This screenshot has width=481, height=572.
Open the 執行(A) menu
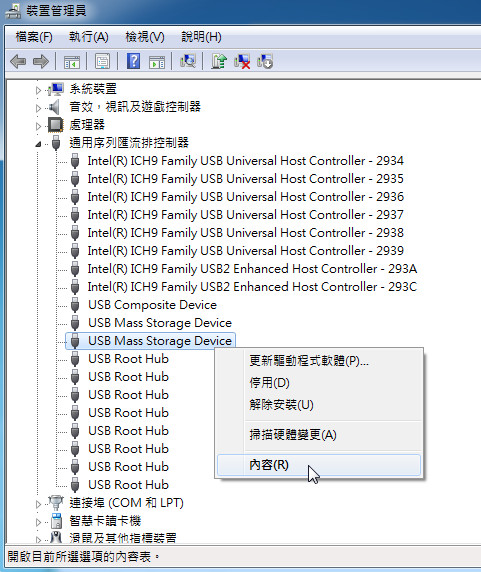tap(89, 37)
